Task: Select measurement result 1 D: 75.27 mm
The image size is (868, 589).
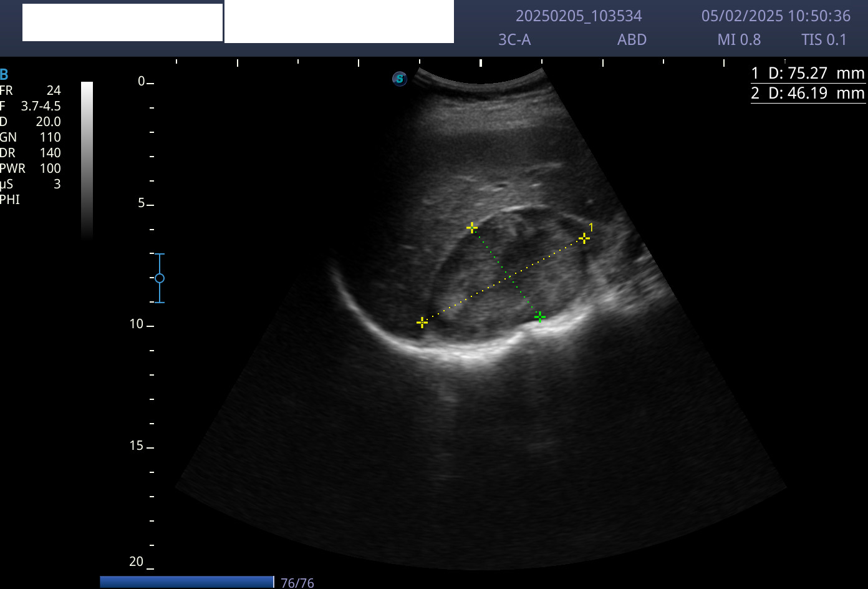Action: pyautogui.click(x=808, y=74)
